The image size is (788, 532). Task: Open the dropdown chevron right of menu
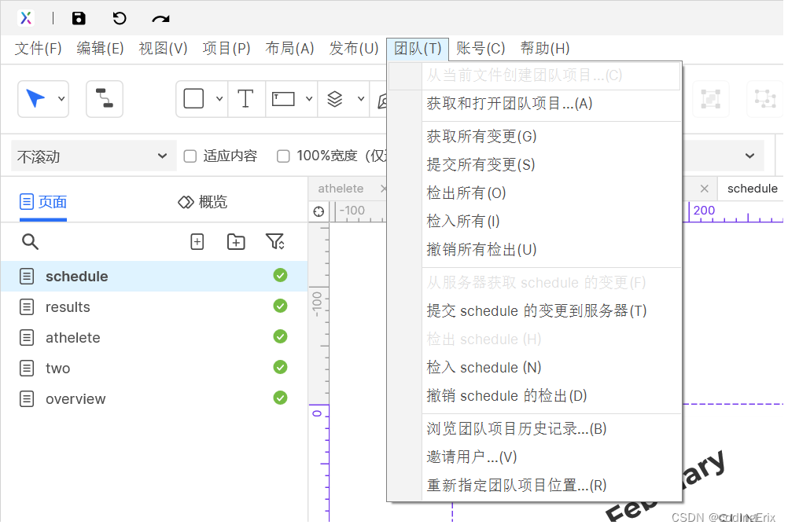749,156
